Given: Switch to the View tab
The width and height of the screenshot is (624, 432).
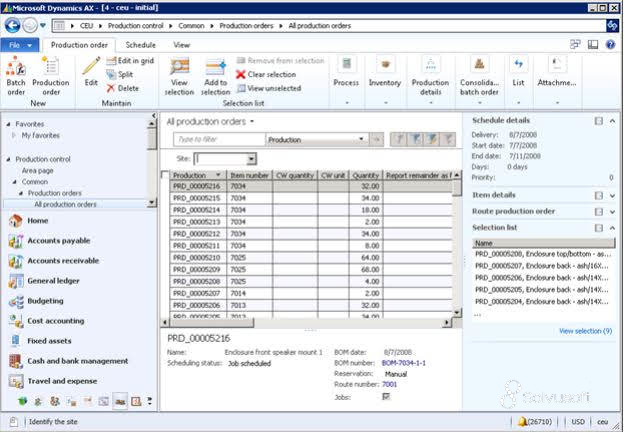Looking at the screenshot, I should [x=181, y=45].
